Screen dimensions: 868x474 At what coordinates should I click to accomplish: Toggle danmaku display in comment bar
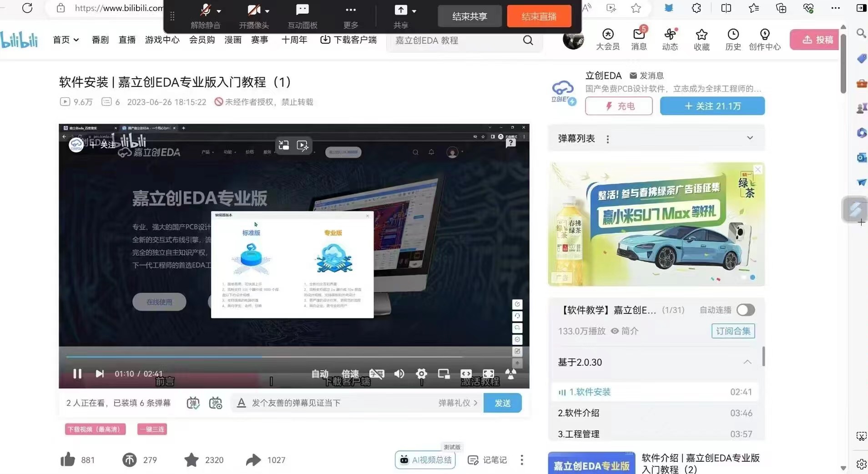193,403
